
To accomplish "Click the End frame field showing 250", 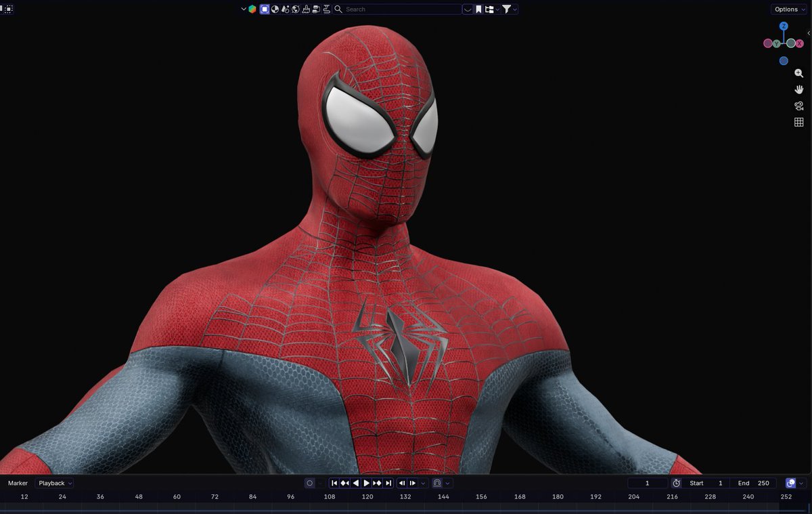I will click(x=753, y=483).
